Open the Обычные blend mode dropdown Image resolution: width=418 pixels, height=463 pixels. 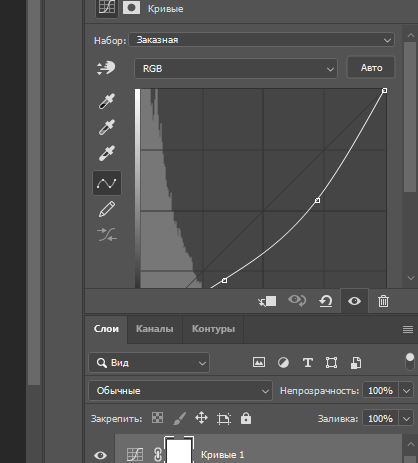[180, 391]
